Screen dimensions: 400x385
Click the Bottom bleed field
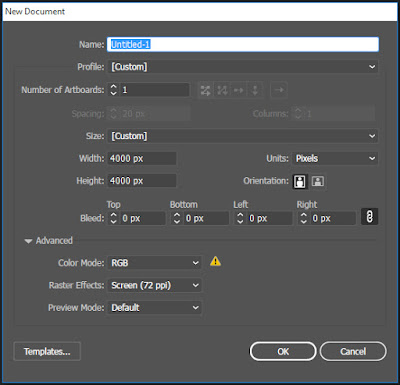[x=206, y=218]
